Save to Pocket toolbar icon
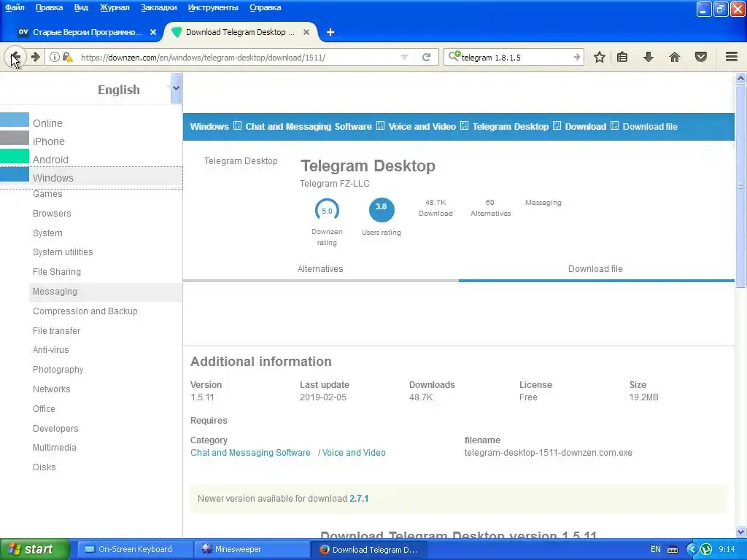 (701, 57)
